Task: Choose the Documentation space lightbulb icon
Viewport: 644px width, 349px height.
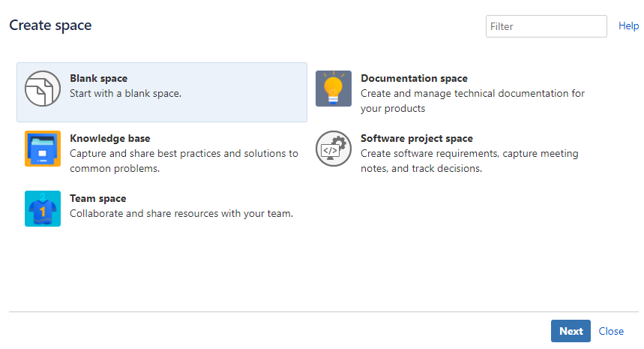Action: pyautogui.click(x=334, y=89)
